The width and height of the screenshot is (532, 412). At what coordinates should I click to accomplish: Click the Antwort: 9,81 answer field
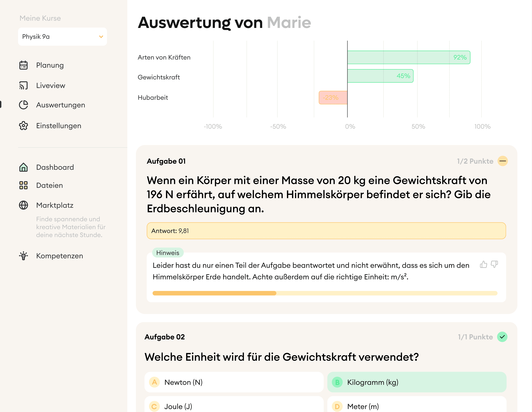[326, 231]
